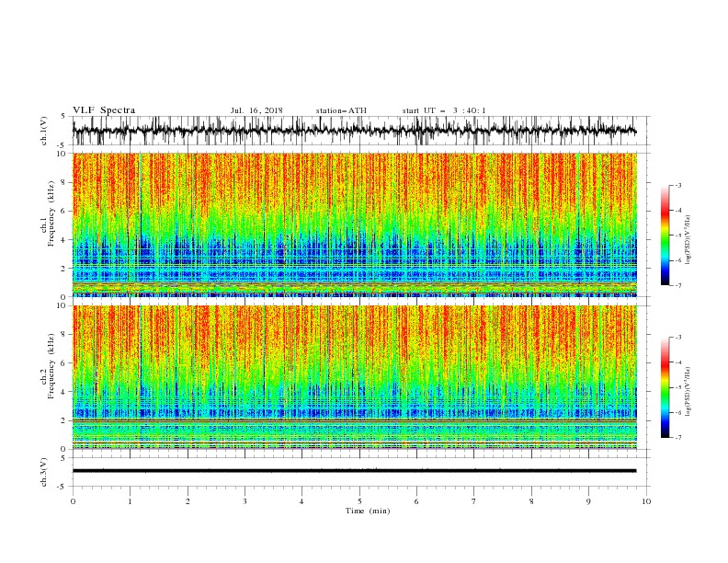This screenshot has height=563, width=728.
Task: Click the "VLF Spectra" plot title
Action: point(104,110)
